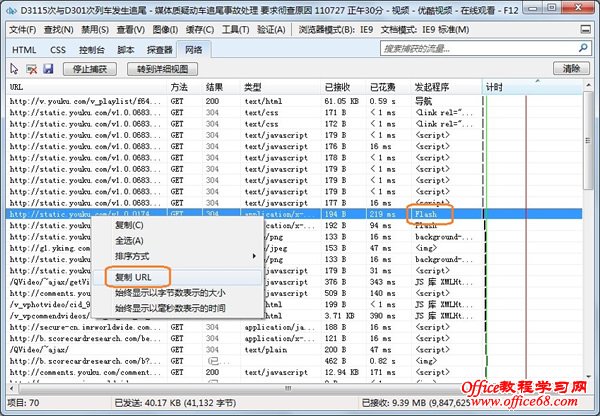Viewport: 600px width, 416px height.
Task: Sort by the 已接收 column header
Action: click(343, 87)
